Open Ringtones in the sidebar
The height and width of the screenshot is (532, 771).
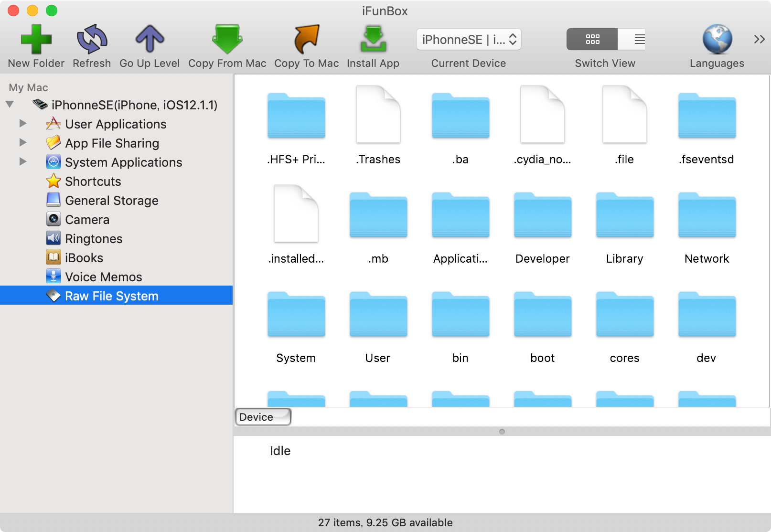coord(94,239)
